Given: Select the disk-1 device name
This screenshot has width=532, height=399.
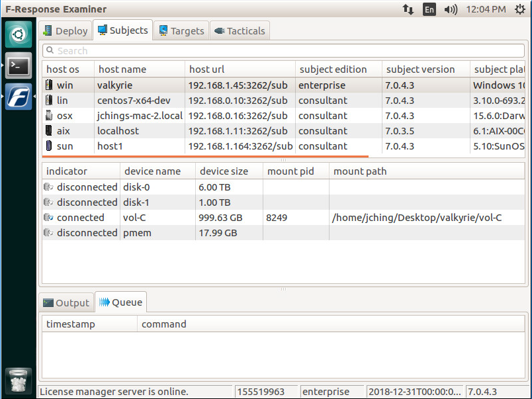Looking at the screenshot, I should tap(136, 202).
